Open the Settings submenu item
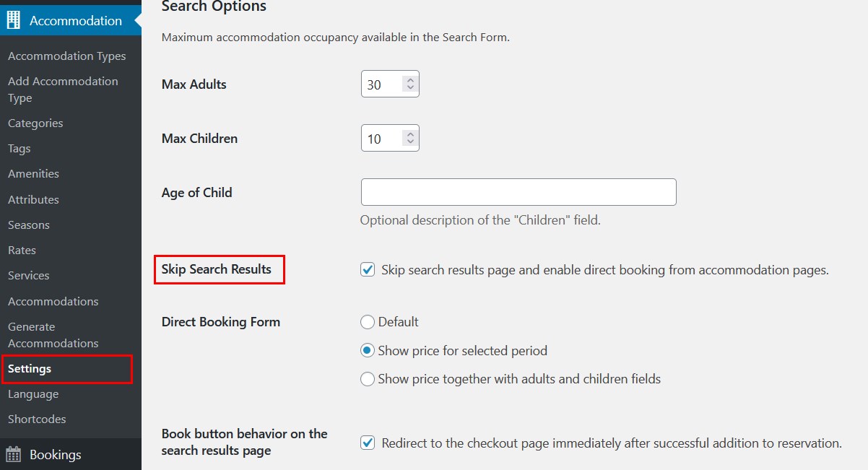Viewport: 868px width, 470px height. [30, 369]
